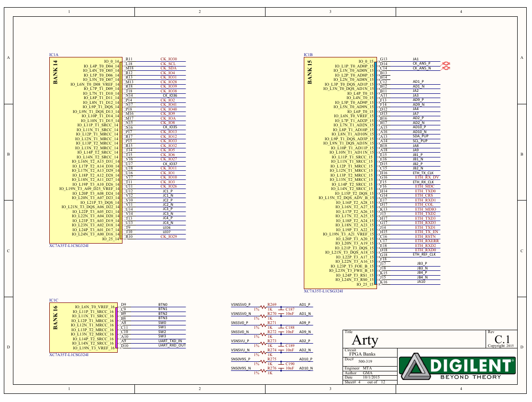Select the JB3_P net label
This screenshot has width=532, height=402.
[x=422, y=264]
